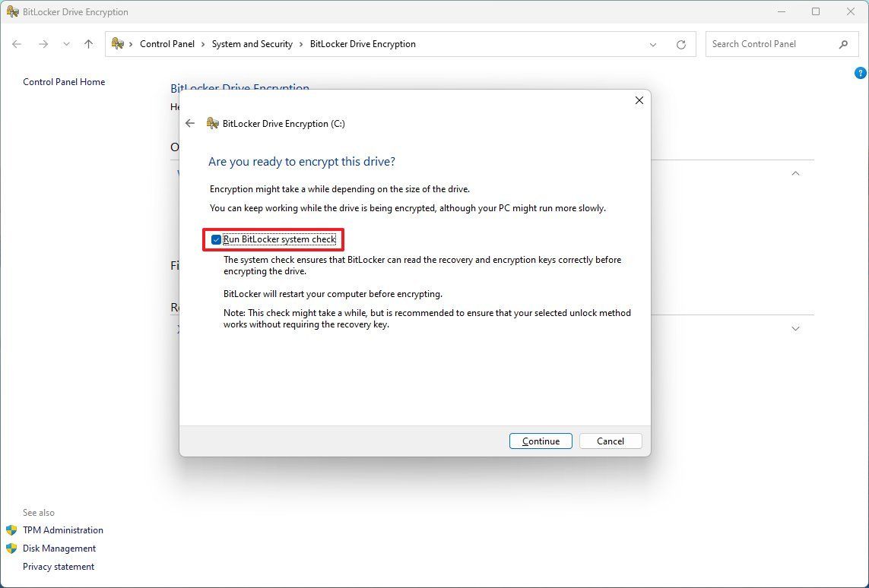869x588 pixels.
Task: Uncheck Run BitLocker system check
Action: [x=215, y=239]
